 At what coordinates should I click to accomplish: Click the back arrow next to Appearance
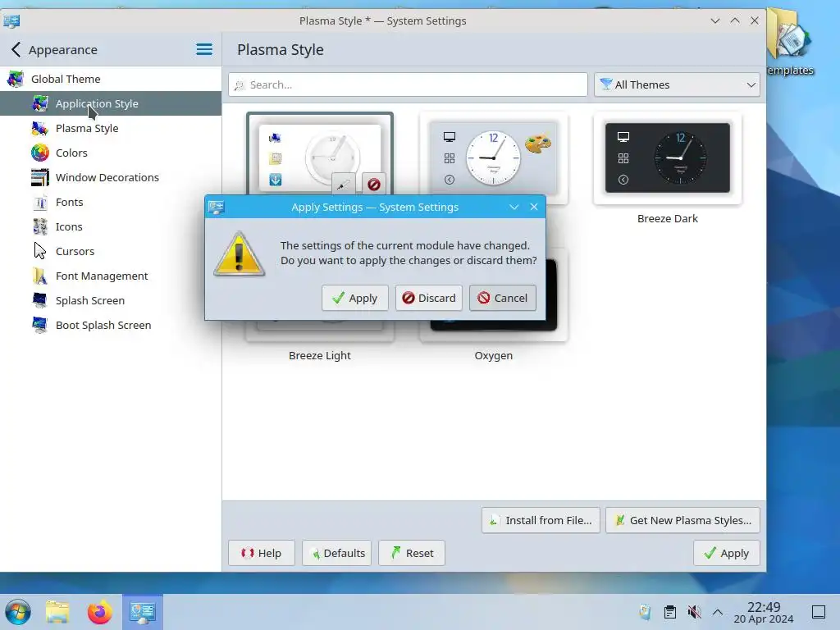tap(16, 50)
